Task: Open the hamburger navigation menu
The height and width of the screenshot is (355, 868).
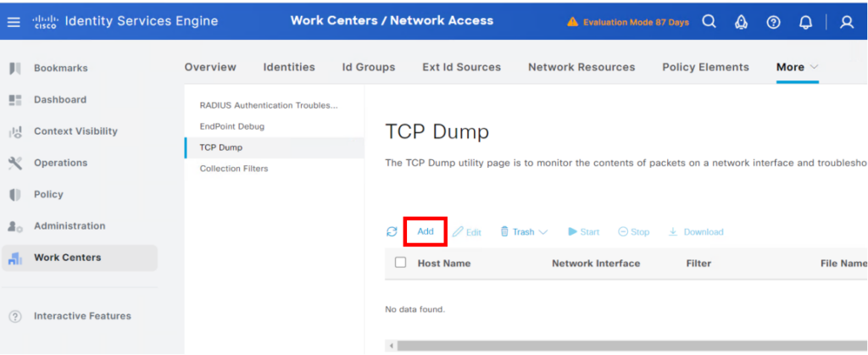Action: click(x=14, y=22)
